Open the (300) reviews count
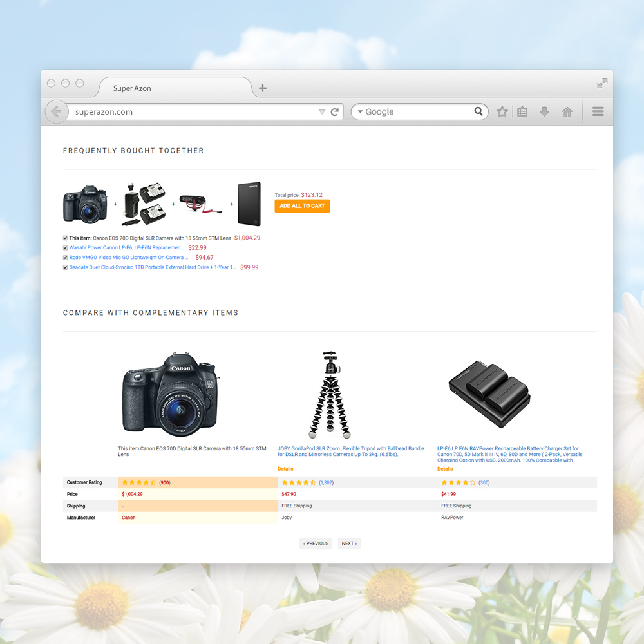 [484, 482]
